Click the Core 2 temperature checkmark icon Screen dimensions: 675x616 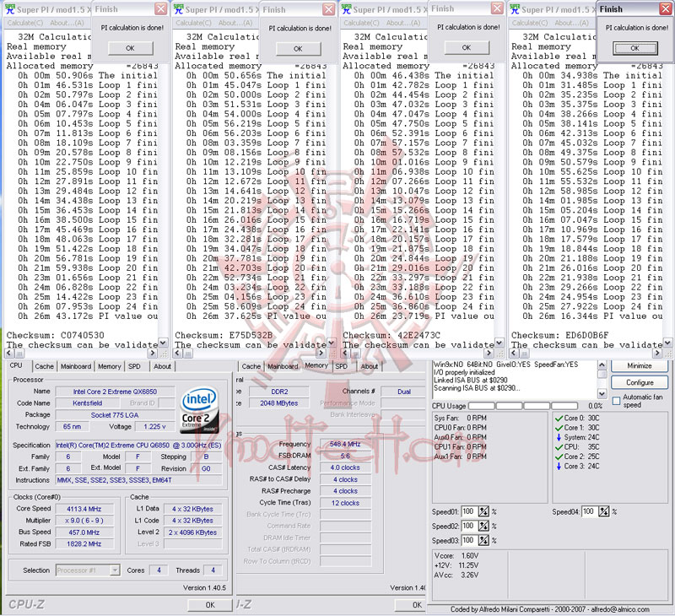(559, 457)
